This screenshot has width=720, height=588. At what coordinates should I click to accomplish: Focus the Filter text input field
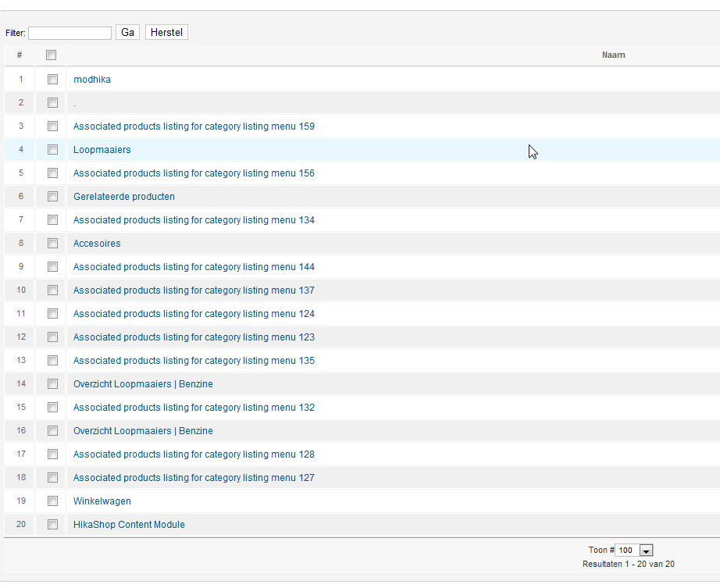(70, 33)
